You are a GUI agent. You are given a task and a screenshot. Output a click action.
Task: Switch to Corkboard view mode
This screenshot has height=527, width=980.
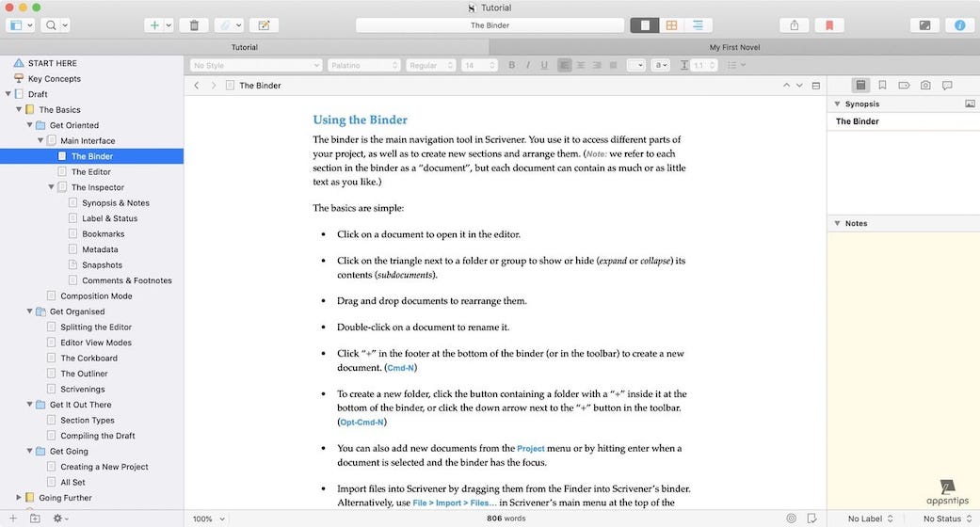point(671,25)
